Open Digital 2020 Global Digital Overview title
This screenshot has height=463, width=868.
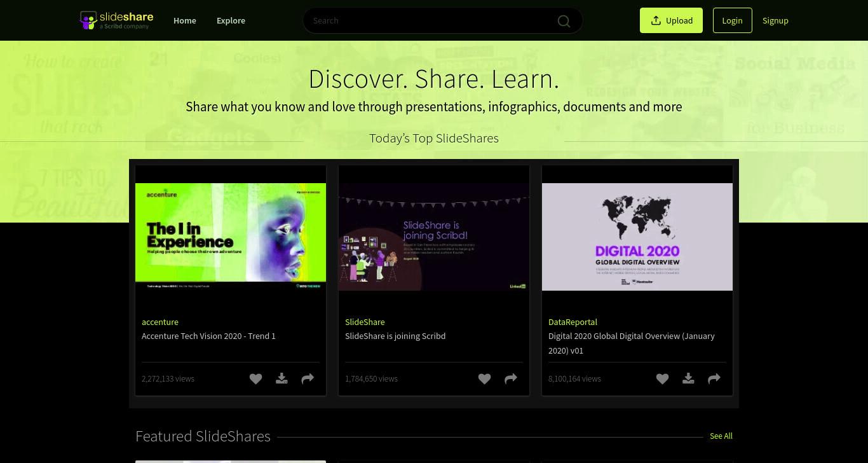632,343
